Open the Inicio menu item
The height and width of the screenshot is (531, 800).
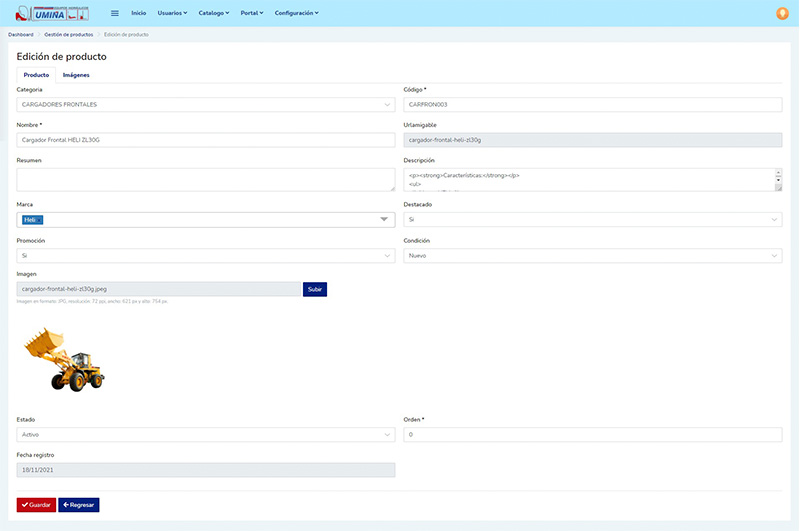138,13
